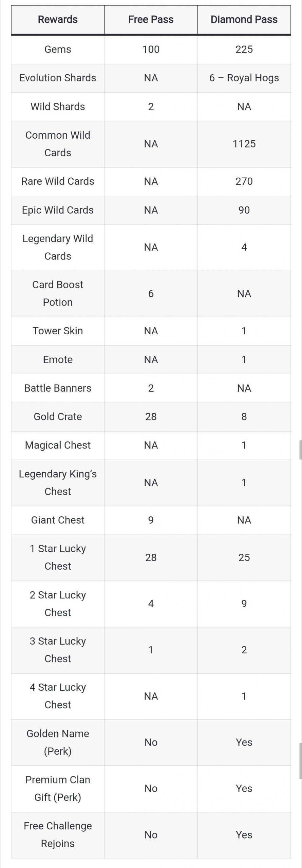Screen dimensions: 302x868
Task: Click the Giant Chest row label
Action: (x=58, y=520)
